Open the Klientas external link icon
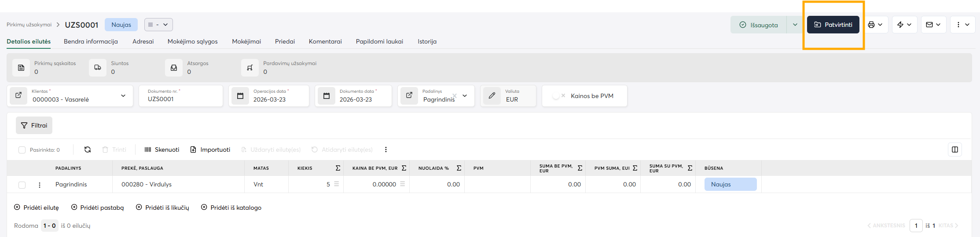The width and height of the screenshot is (980, 237). click(18, 95)
